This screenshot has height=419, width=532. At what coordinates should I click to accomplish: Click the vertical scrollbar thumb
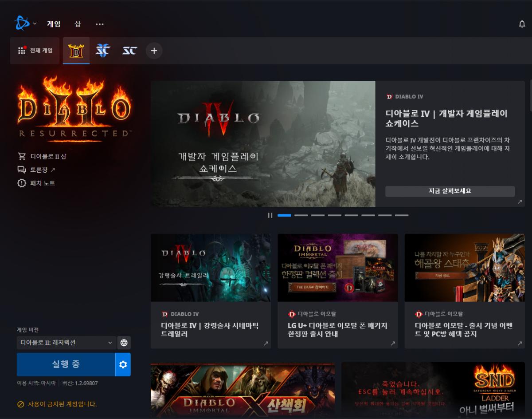[x=530, y=95]
